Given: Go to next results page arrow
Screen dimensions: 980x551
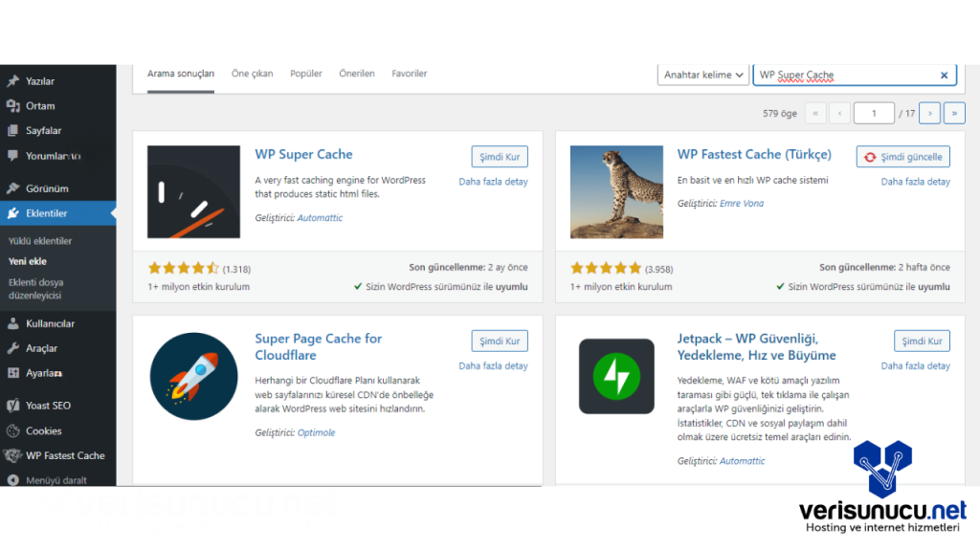Looking at the screenshot, I should [929, 113].
